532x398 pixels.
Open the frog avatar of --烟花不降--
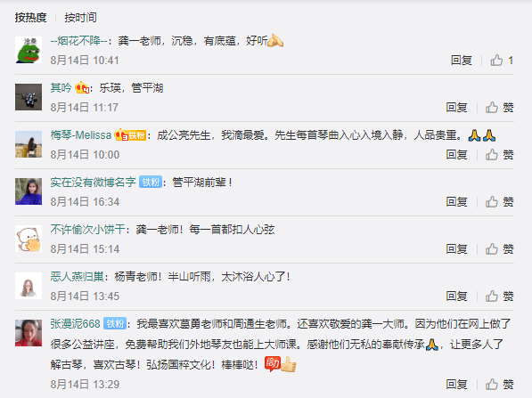[x=29, y=50]
